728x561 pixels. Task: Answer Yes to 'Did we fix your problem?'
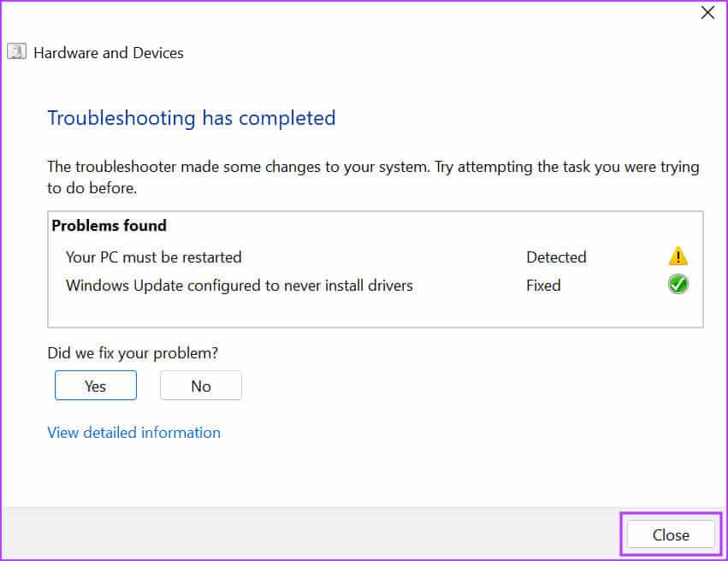pyautogui.click(x=96, y=385)
